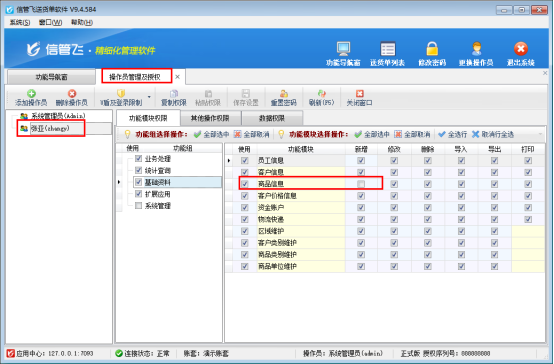The width and height of the screenshot is (554, 364).
Task: Click the 删除操作员 red cross icon
Action: (72, 94)
